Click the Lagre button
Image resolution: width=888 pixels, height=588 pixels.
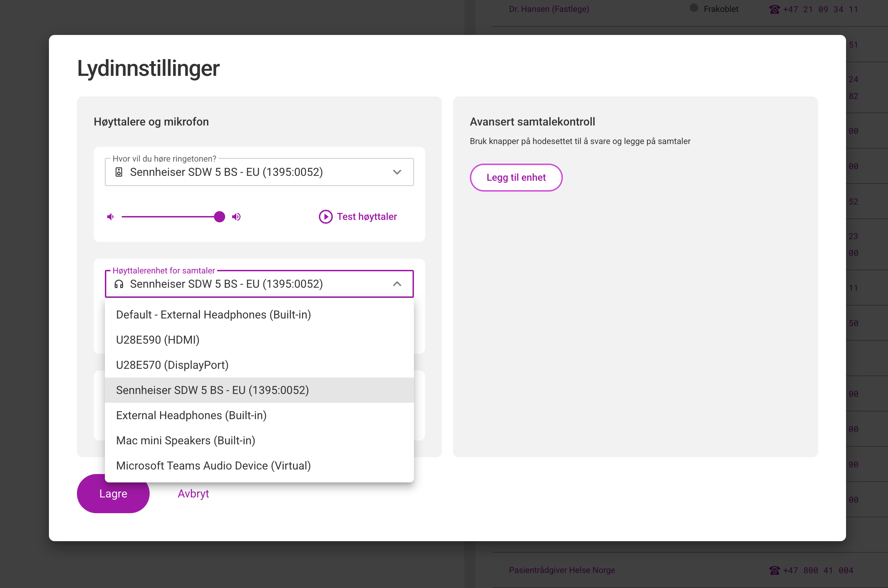pos(113,494)
